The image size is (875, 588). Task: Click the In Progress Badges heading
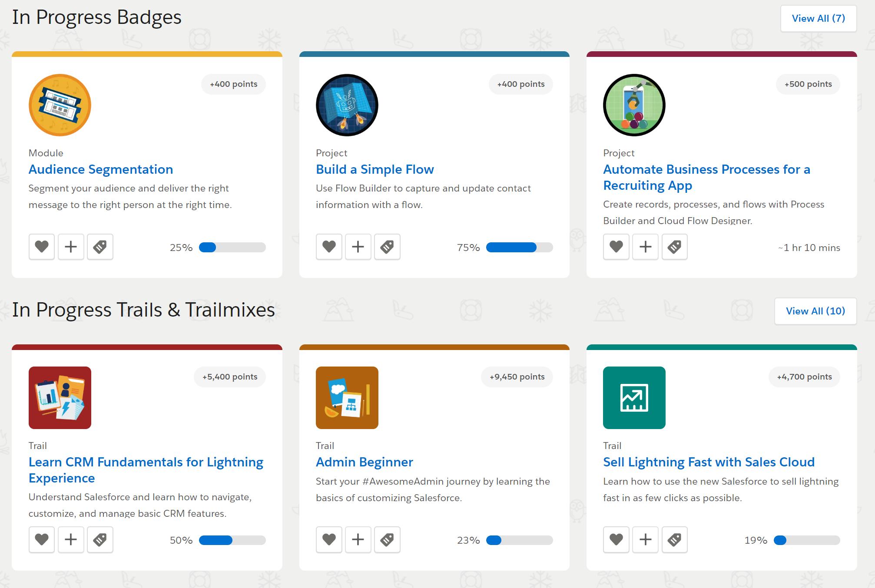pyautogui.click(x=97, y=17)
